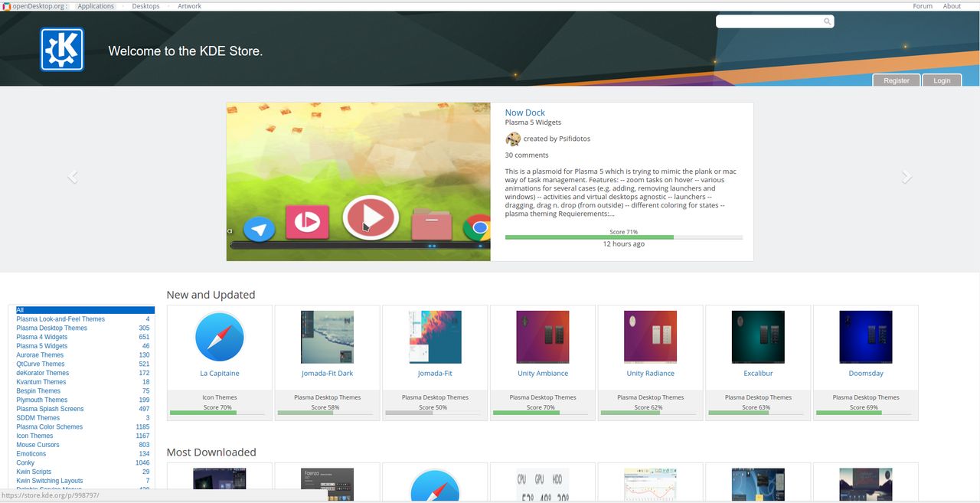
Task: Open the About link
Action: pyautogui.click(x=952, y=6)
